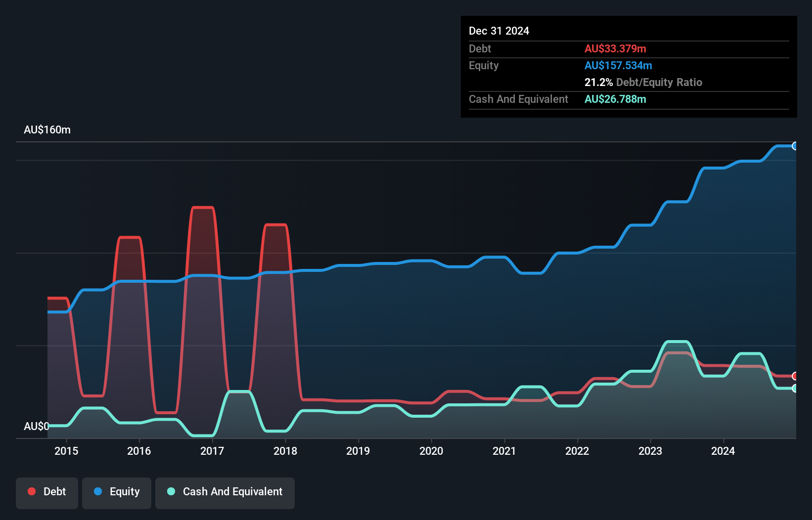Click the AU$0 y-axis label
The height and width of the screenshot is (520, 812).
(x=36, y=426)
